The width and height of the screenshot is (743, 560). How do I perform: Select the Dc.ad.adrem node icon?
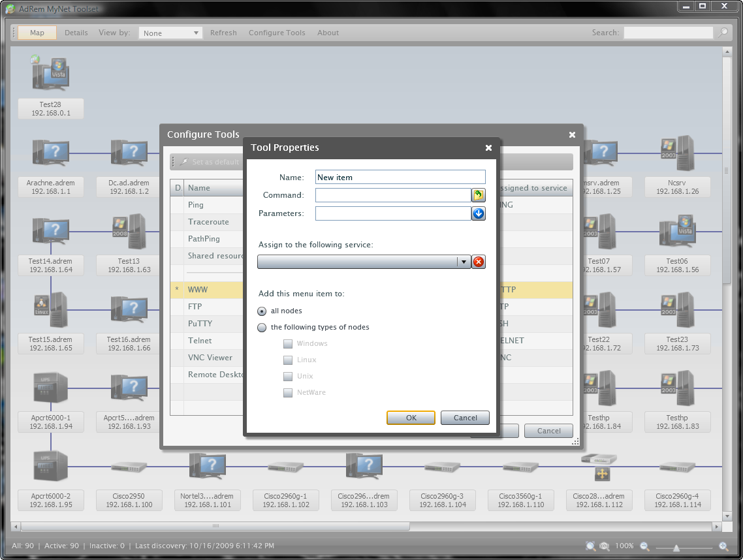pyautogui.click(x=129, y=153)
